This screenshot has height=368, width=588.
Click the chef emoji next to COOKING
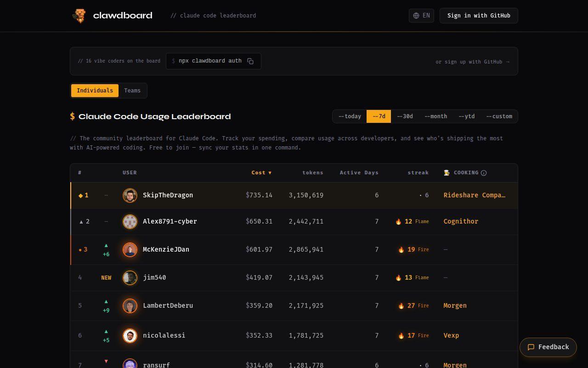pyautogui.click(x=447, y=173)
